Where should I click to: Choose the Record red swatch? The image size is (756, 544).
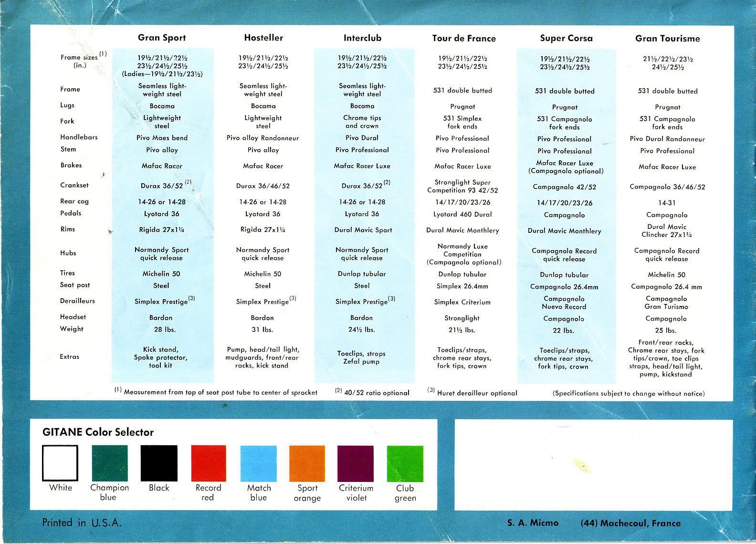pyautogui.click(x=209, y=463)
